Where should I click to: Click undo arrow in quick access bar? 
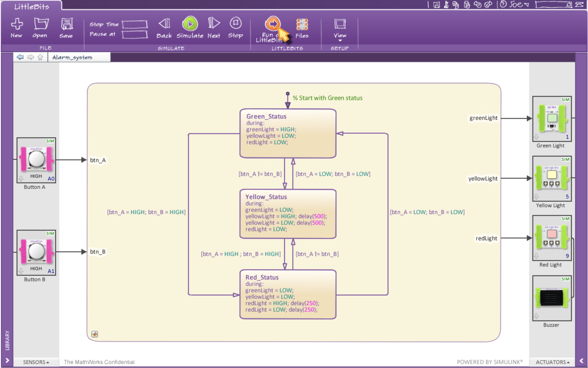(x=478, y=5)
